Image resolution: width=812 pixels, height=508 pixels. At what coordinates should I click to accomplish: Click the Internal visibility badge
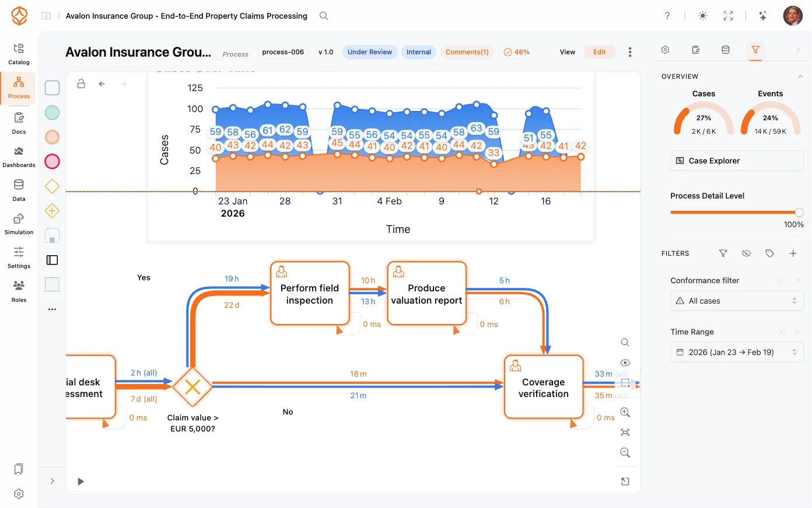click(x=419, y=52)
